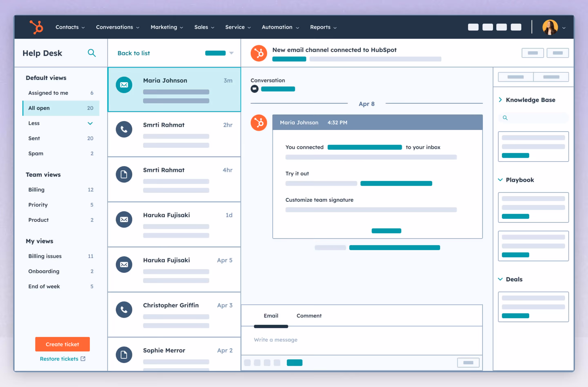The image size is (588, 387).
Task: Click the Create ticket button
Action: tap(62, 344)
